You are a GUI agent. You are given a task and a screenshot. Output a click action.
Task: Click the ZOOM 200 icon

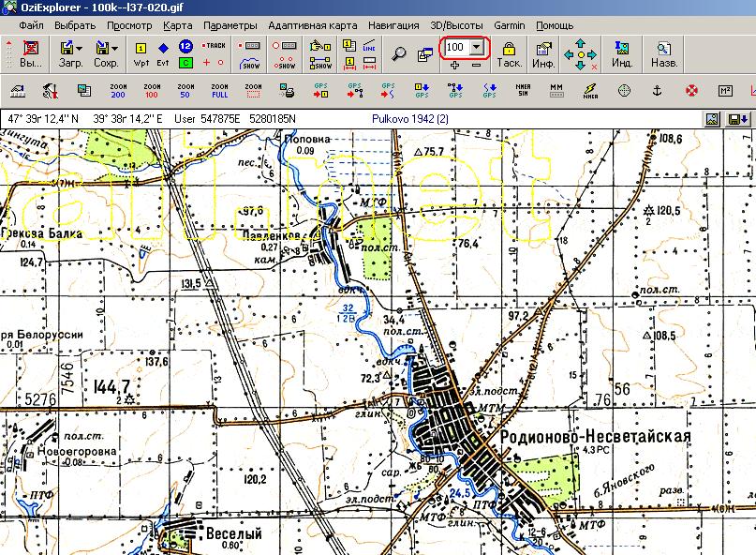pos(117,91)
